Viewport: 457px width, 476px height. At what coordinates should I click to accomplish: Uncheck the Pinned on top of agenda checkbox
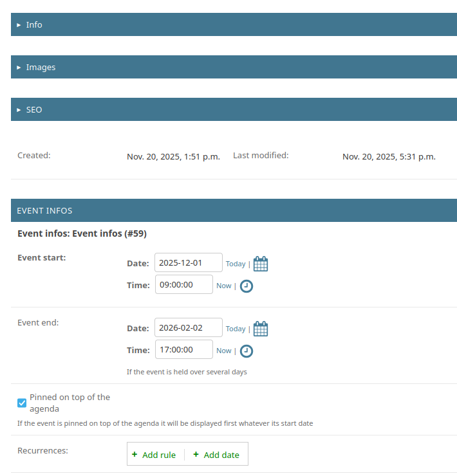pos(22,403)
